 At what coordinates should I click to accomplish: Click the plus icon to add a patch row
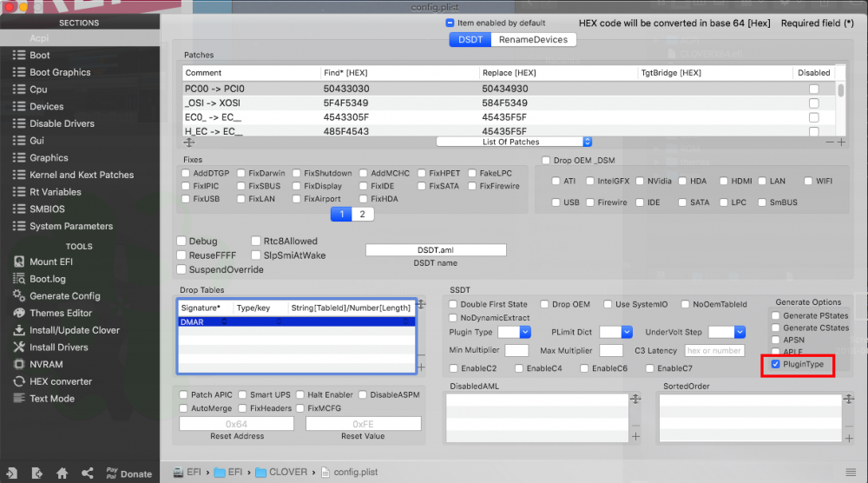(x=841, y=142)
